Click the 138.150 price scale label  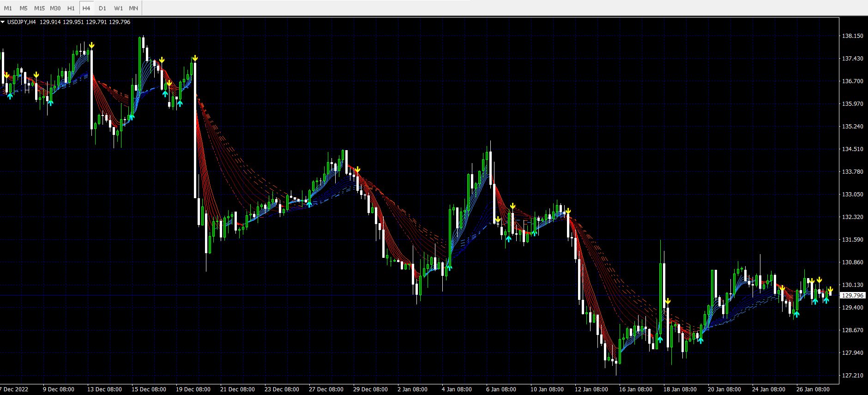tap(852, 36)
